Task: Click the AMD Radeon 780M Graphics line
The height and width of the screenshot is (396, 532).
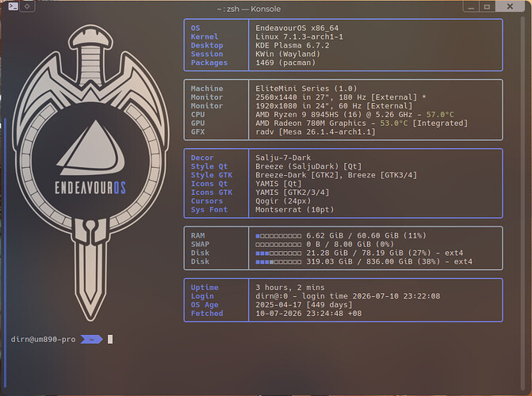Action: (362, 123)
